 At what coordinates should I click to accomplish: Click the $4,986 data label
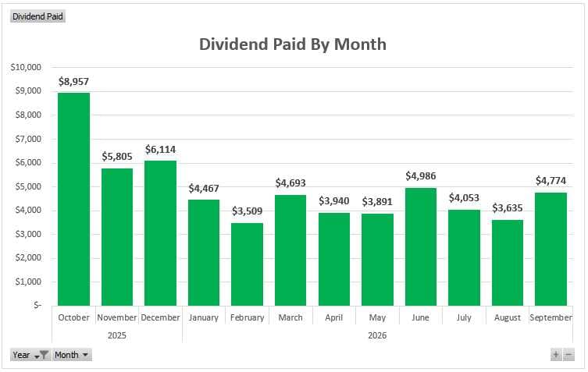421,176
